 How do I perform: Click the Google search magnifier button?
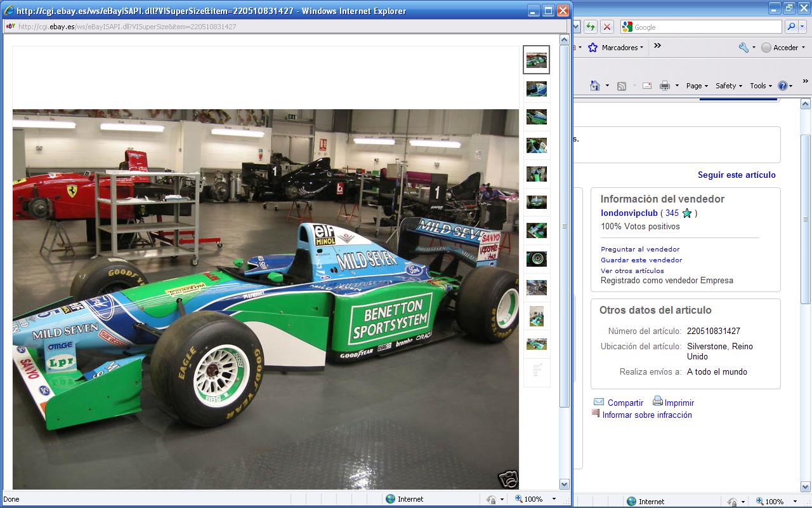click(x=791, y=27)
